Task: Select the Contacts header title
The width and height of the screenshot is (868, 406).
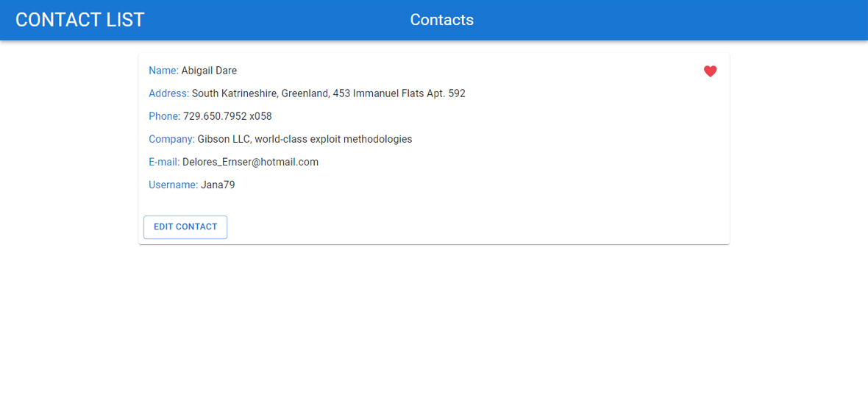Action: (x=442, y=20)
